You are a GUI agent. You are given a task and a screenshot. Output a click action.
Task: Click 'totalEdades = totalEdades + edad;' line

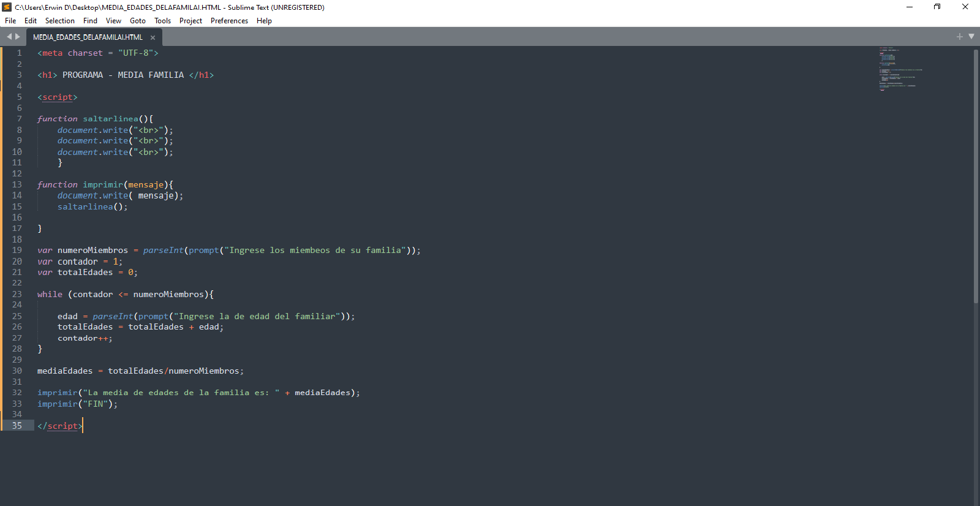coord(141,327)
